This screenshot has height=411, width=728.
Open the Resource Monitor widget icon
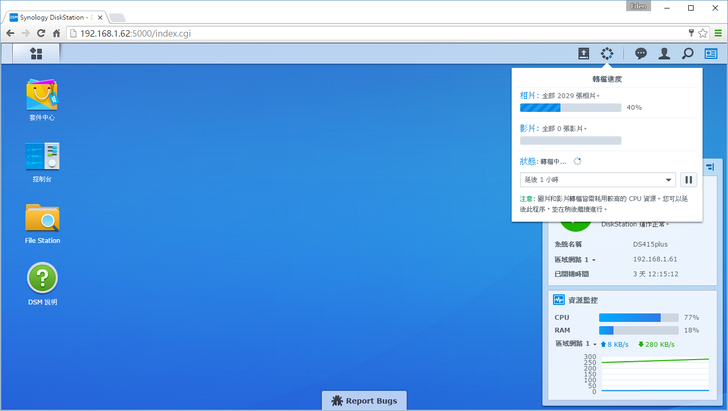pos(559,300)
